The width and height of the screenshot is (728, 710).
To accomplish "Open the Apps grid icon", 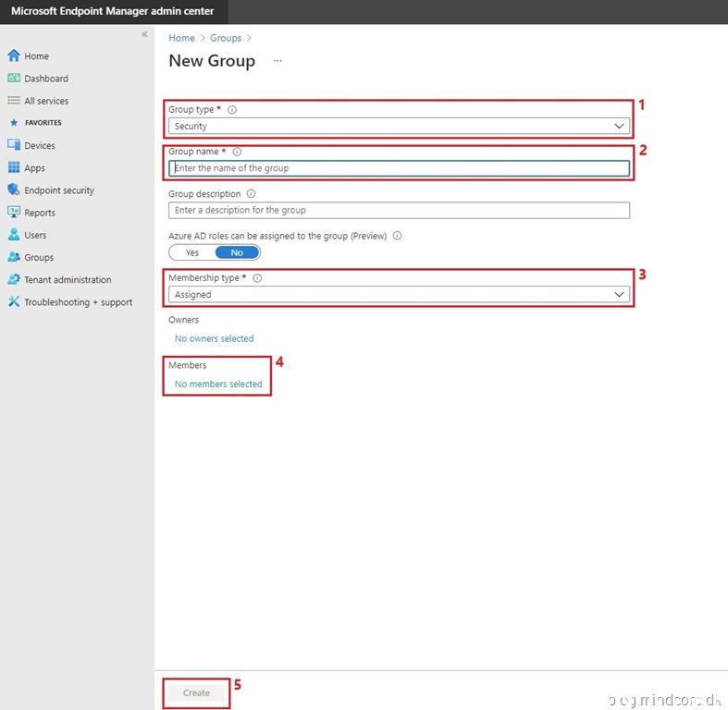I will (x=14, y=168).
